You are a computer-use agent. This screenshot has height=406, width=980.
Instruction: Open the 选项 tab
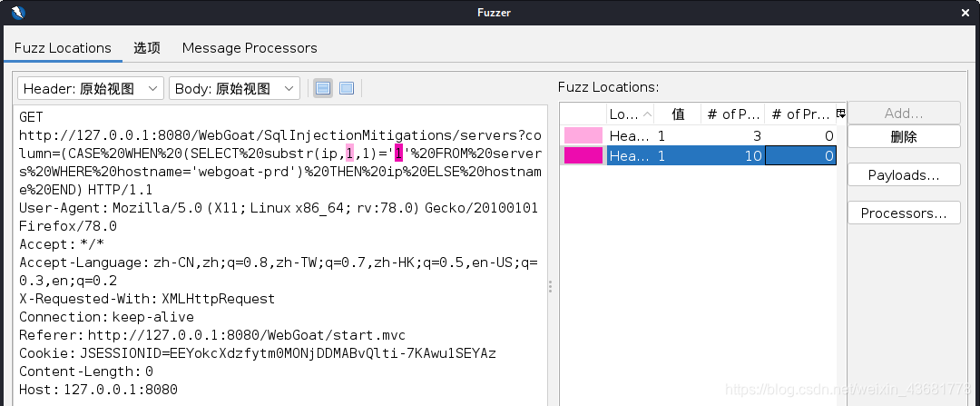pyautogui.click(x=147, y=48)
